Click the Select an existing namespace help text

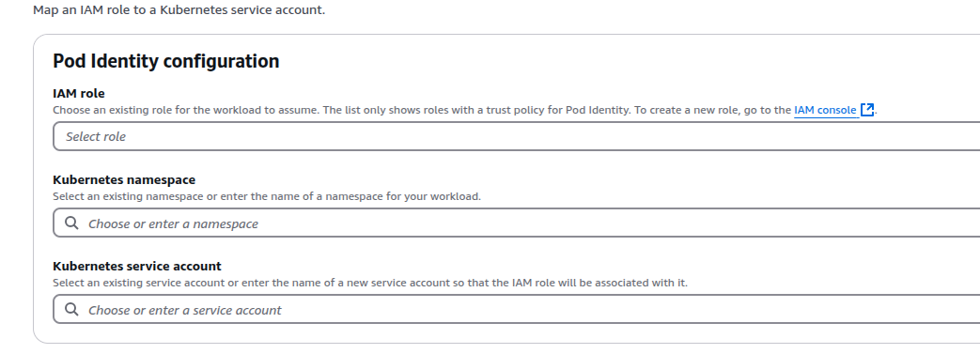267,196
